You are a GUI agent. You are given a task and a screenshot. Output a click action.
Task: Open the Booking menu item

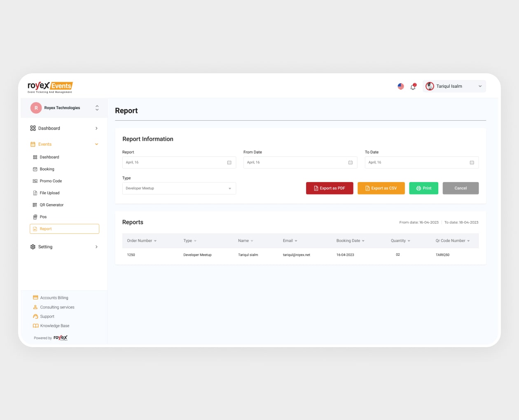pyautogui.click(x=47, y=169)
